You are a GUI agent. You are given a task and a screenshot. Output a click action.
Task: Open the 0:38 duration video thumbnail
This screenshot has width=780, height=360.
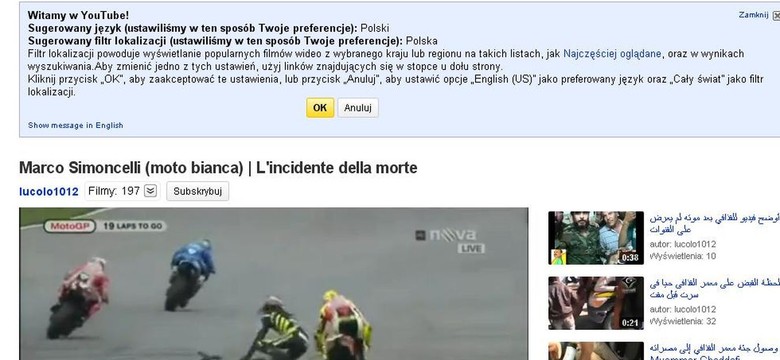pyautogui.click(x=596, y=238)
